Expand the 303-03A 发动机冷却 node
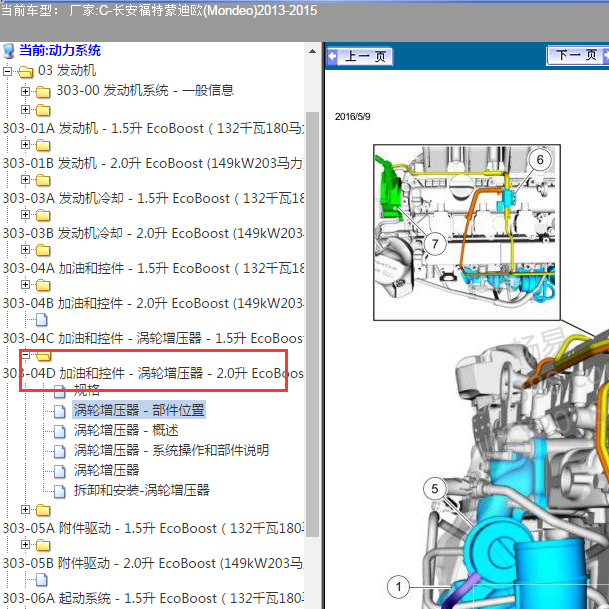 (x=26, y=179)
